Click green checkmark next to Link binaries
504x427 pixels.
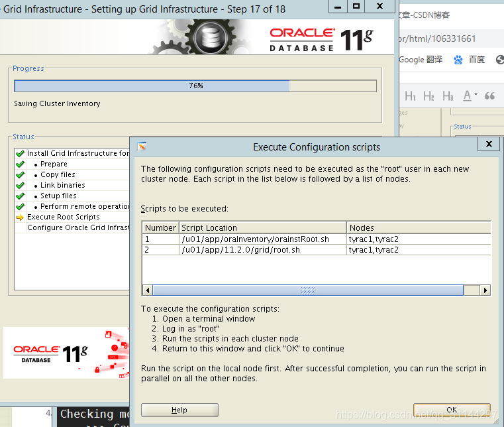[x=21, y=186]
